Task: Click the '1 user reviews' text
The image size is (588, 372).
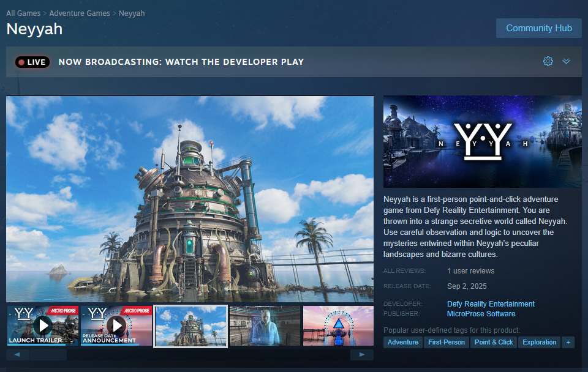Action: point(470,271)
